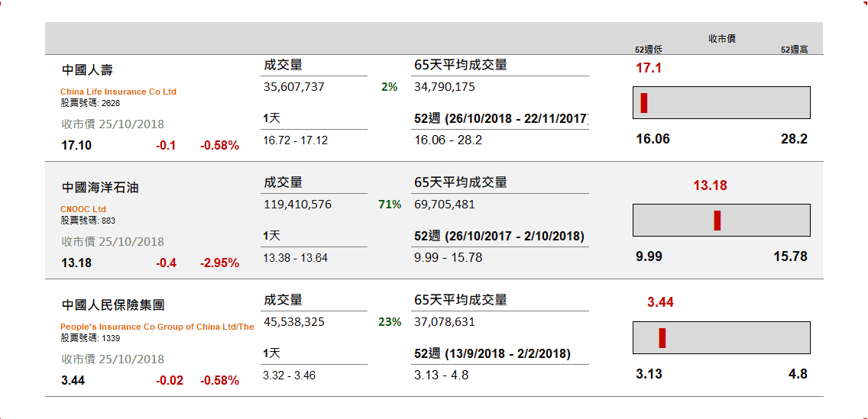Screen dimensions: 868x419
Task: Select the 中國海洋石油 stock heading
Action: (x=100, y=188)
